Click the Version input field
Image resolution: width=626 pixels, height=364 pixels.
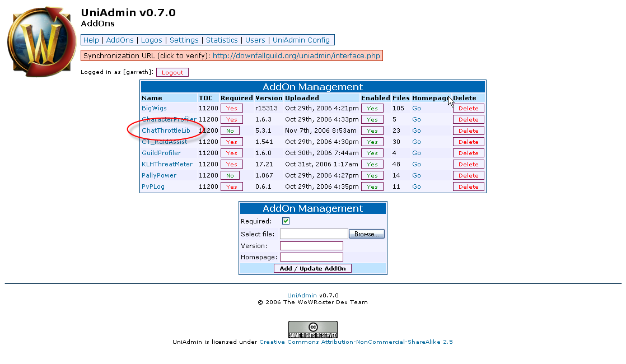311,246
